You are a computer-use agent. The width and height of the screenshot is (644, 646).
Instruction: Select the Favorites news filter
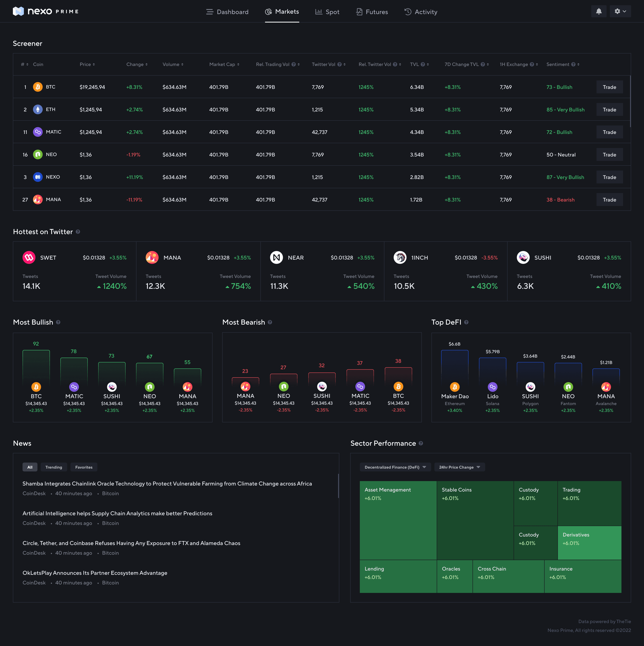pos(84,467)
